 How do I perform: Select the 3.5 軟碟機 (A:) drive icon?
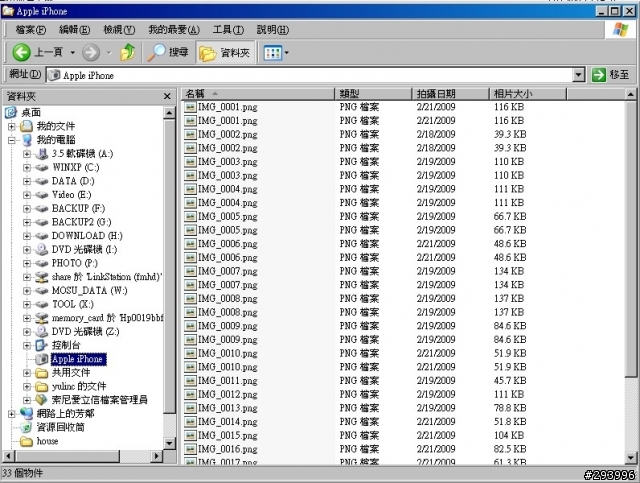click(x=41, y=154)
